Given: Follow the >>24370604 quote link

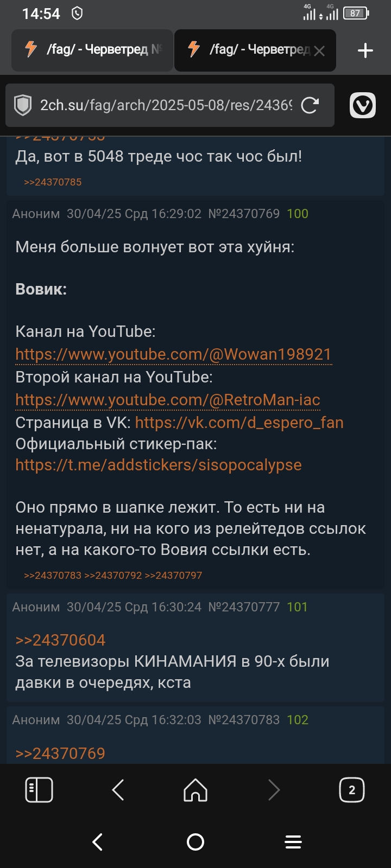Looking at the screenshot, I should [x=60, y=640].
